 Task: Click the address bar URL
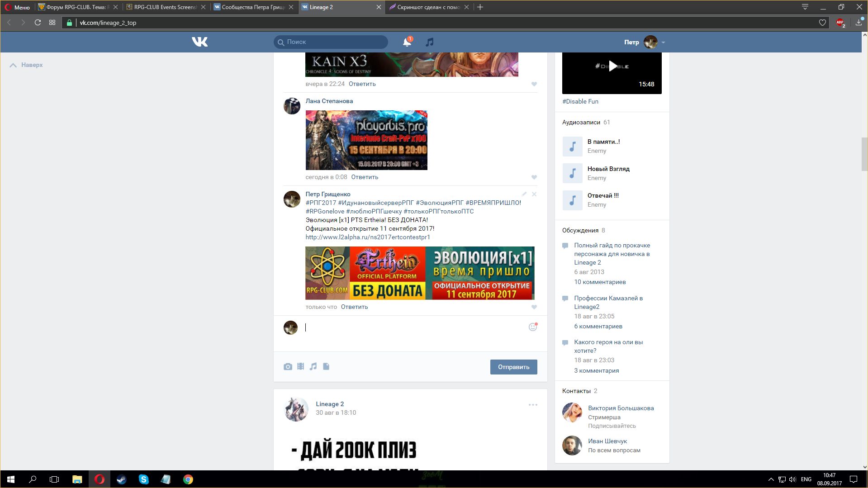click(x=108, y=23)
